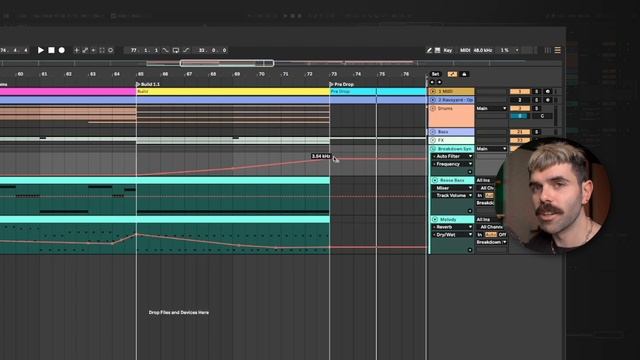This screenshot has width=640, height=360.
Task: Click the 48.0 kHz sample rate display
Action: pyautogui.click(x=482, y=50)
